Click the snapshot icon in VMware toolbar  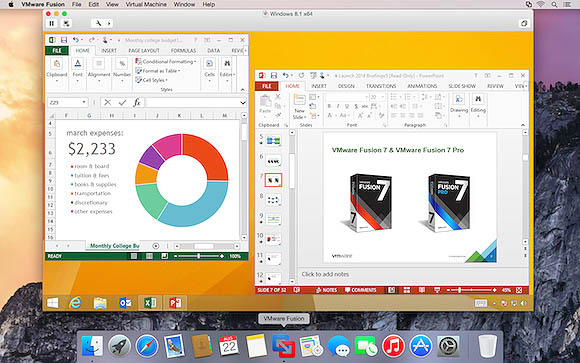click(x=66, y=23)
